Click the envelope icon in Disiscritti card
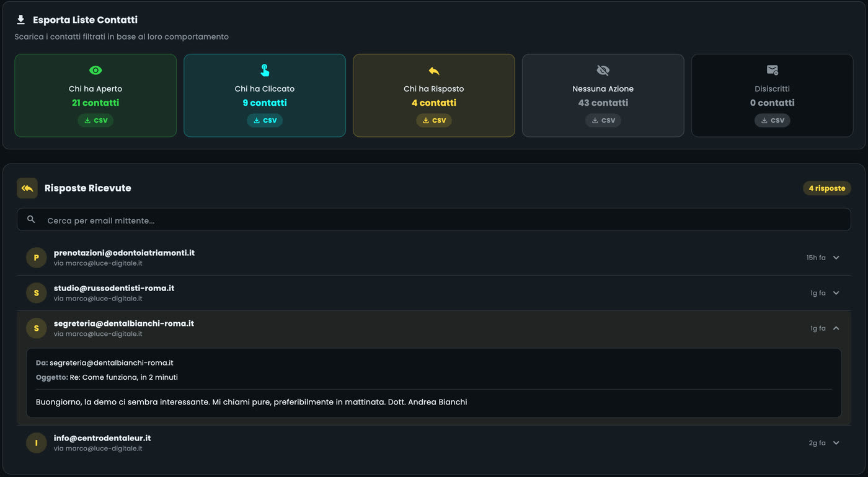 coord(773,70)
